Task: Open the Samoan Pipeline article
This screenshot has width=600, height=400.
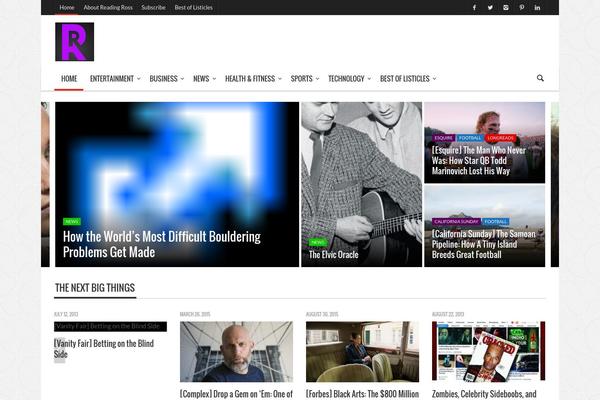Action: 484,244
